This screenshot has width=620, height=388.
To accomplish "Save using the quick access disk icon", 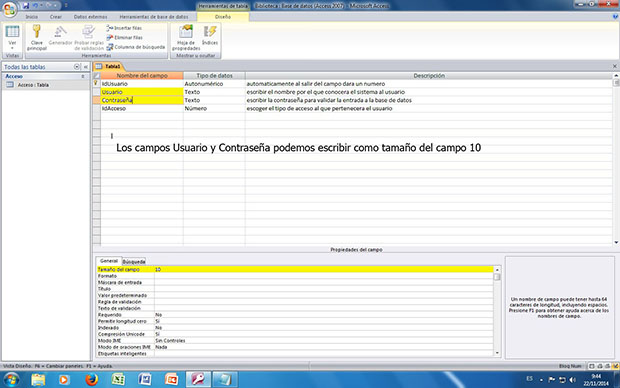I will point(26,6).
